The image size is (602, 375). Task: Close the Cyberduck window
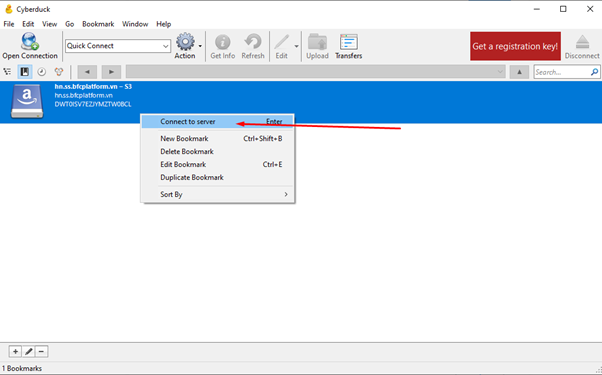click(x=590, y=9)
